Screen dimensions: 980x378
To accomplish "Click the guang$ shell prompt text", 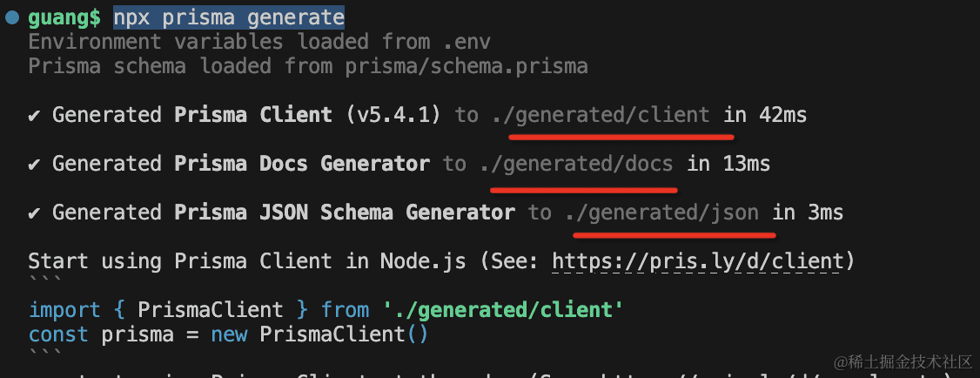I will pyautogui.click(x=64, y=17).
